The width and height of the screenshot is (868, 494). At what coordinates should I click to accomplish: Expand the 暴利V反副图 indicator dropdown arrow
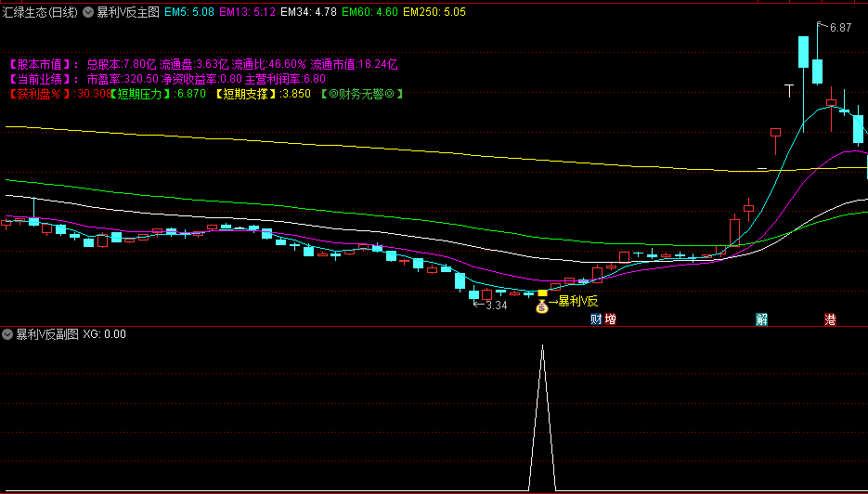click(7, 334)
